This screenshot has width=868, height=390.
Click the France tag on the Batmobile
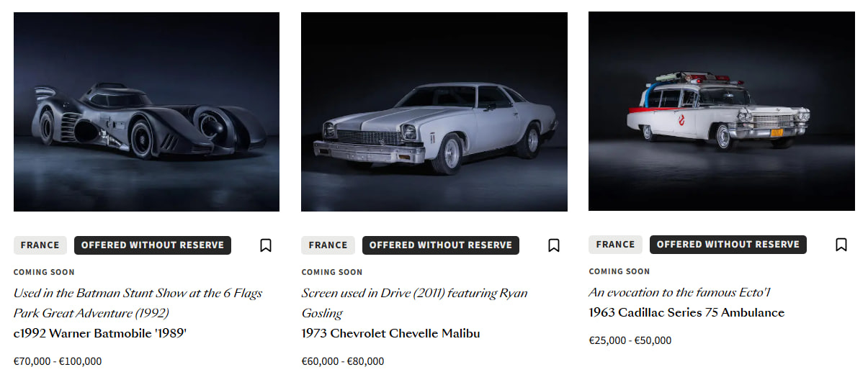[x=40, y=245]
